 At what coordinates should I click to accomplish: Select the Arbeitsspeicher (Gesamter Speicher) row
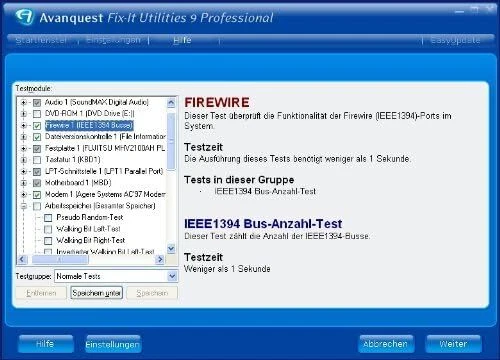(x=100, y=206)
